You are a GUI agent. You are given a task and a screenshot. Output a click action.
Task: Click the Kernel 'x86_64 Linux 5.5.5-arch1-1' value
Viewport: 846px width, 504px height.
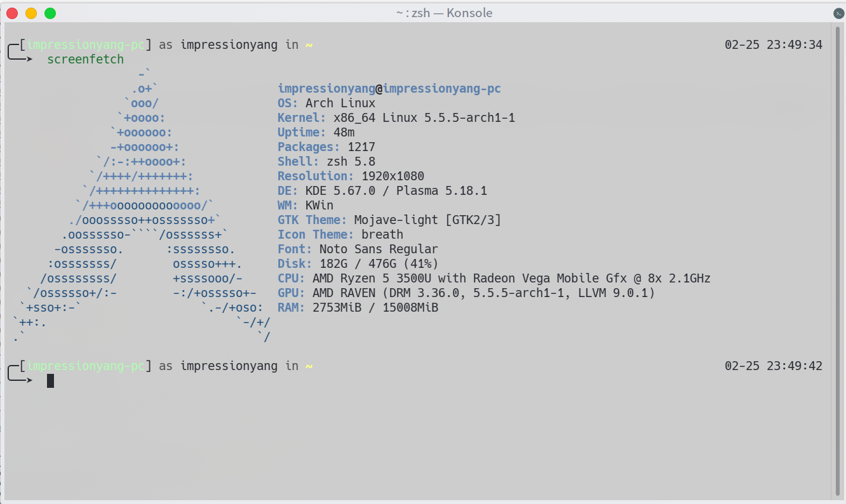coord(424,118)
